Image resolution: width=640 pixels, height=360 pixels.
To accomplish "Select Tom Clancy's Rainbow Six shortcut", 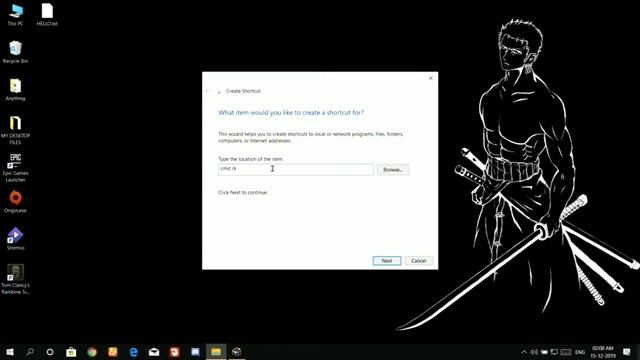I will coord(15,279).
